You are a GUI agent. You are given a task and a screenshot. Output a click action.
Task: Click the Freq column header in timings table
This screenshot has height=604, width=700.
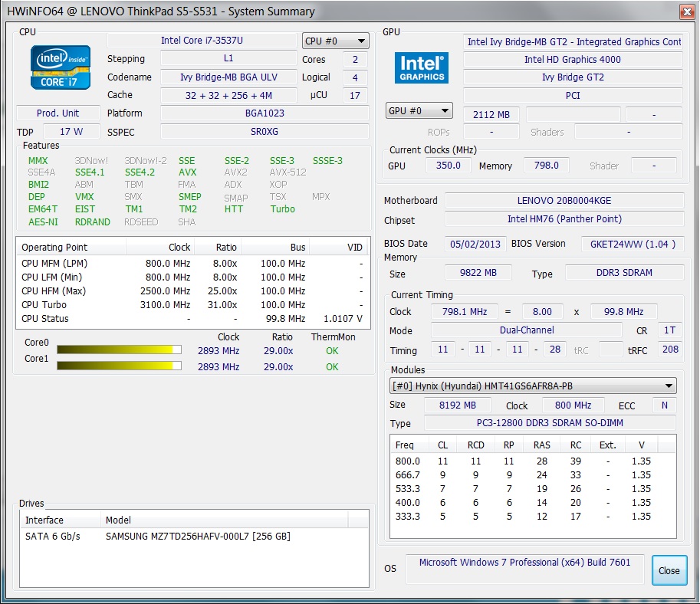(x=409, y=445)
